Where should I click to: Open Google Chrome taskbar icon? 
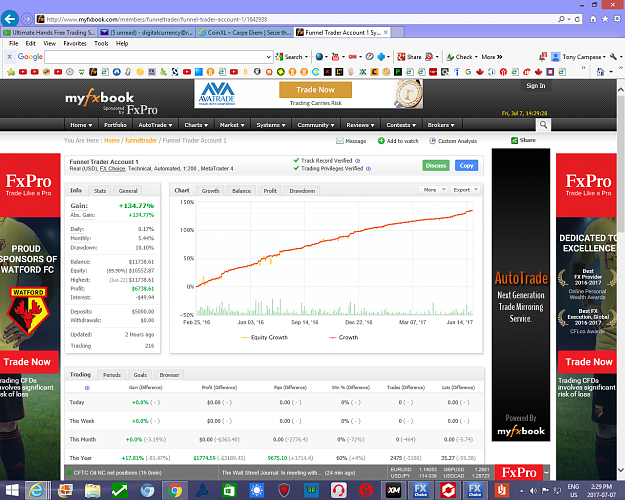175,490
